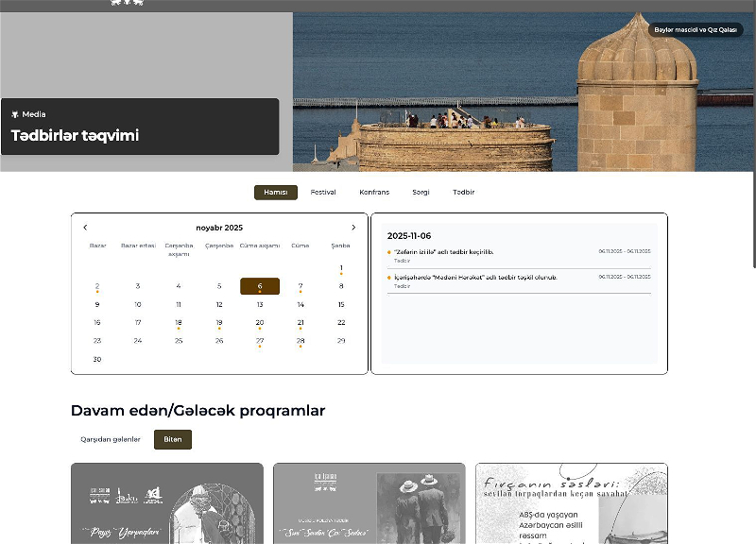Show the Sərgi category events
Image resolution: width=756 pixels, height=544 pixels.
[x=421, y=193]
